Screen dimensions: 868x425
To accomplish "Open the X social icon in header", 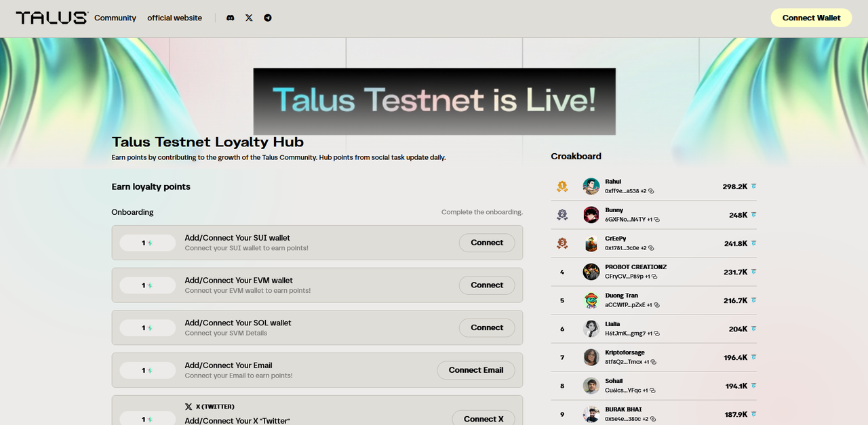I will (249, 18).
